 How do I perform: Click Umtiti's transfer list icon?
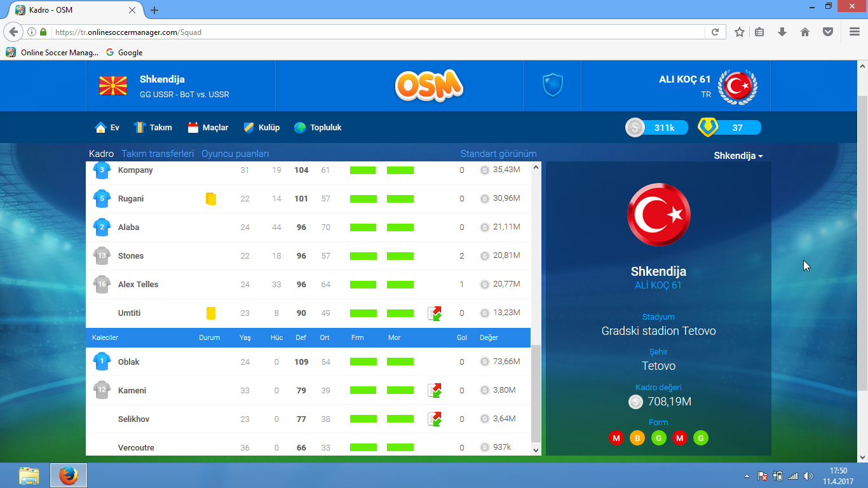(x=435, y=313)
